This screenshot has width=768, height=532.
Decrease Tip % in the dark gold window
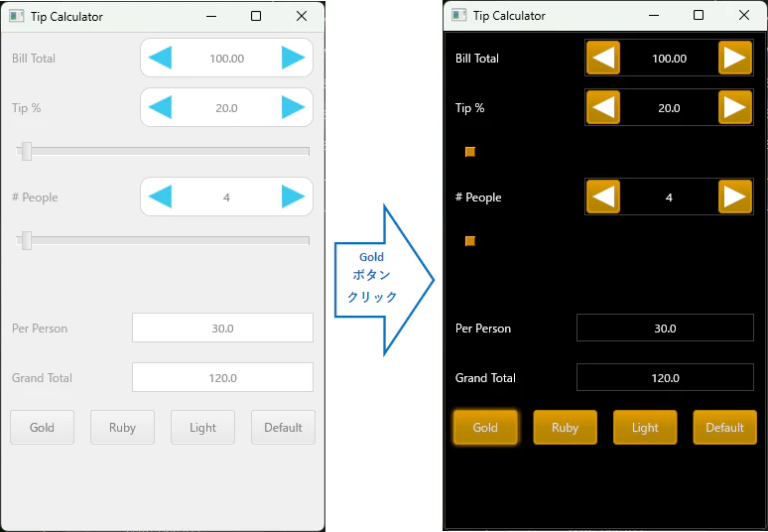coord(603,107)
